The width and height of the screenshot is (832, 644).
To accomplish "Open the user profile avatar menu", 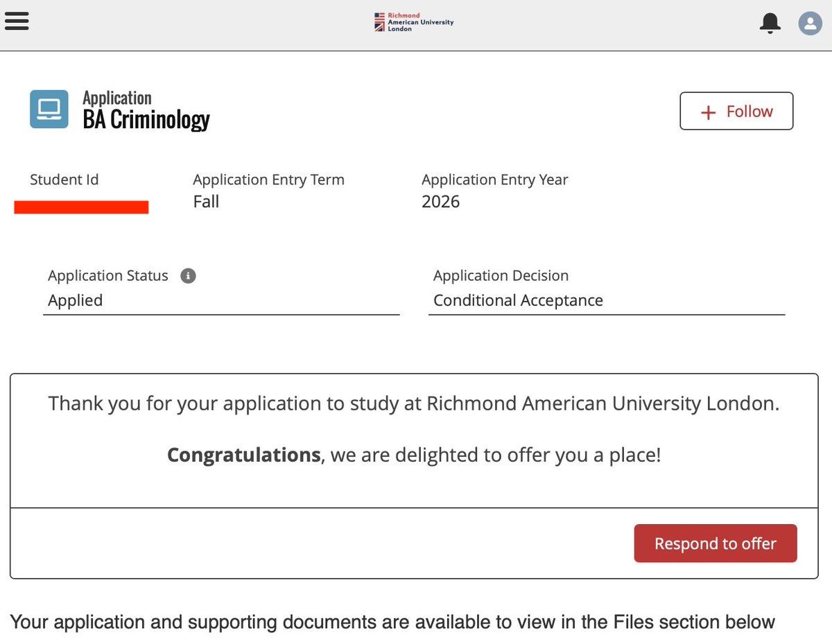I will point(809,24).
